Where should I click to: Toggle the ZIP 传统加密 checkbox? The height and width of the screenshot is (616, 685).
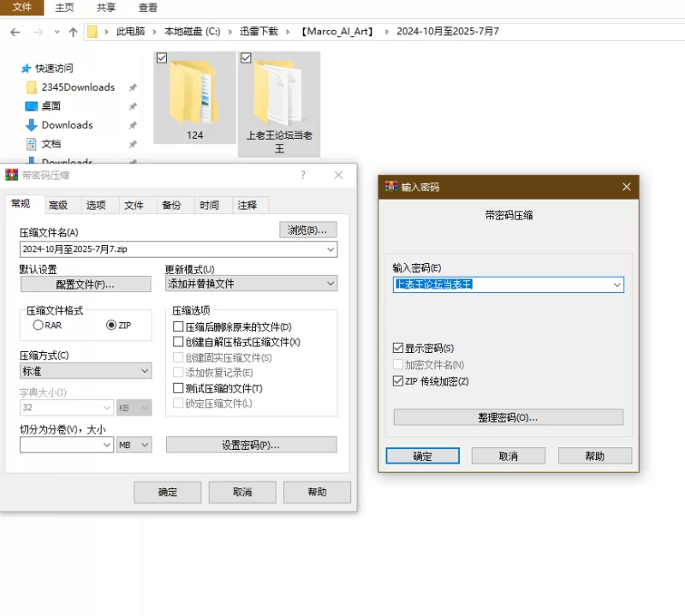(x=397, y=380)
